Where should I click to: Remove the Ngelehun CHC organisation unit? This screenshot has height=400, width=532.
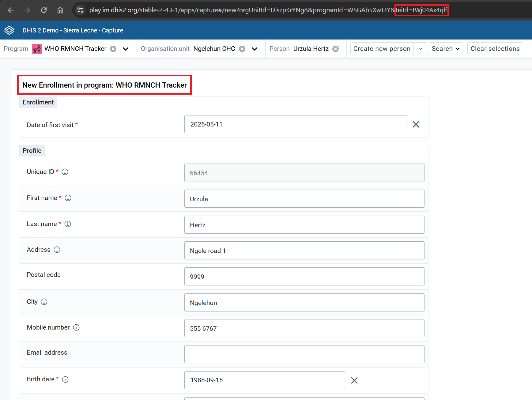tap(242, 49)
